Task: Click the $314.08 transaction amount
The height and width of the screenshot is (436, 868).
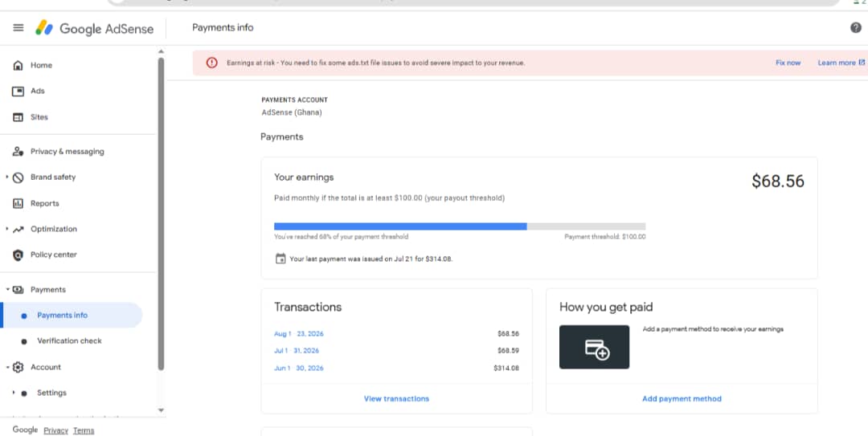Action: (506, 369)
